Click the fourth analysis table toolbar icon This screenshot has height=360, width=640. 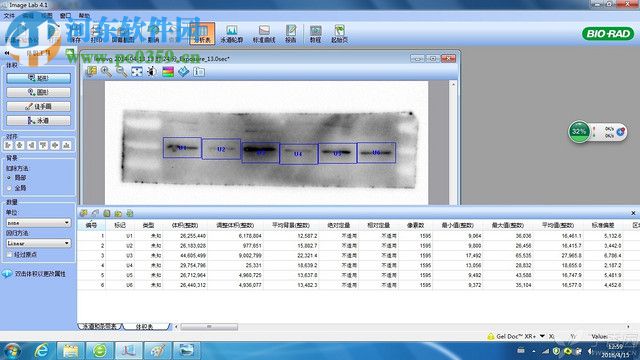118,213
